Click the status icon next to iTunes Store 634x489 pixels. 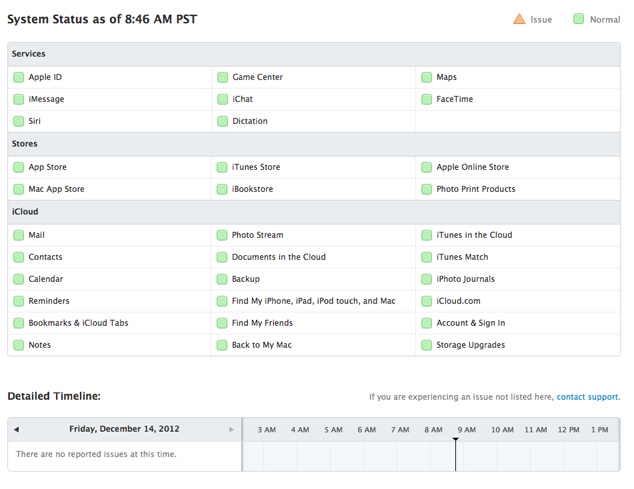click(222, 167)
